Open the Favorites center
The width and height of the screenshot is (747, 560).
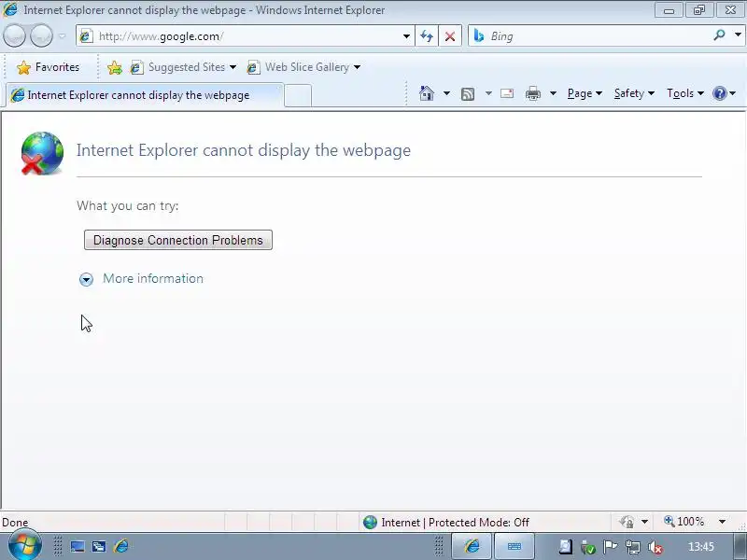48,67
